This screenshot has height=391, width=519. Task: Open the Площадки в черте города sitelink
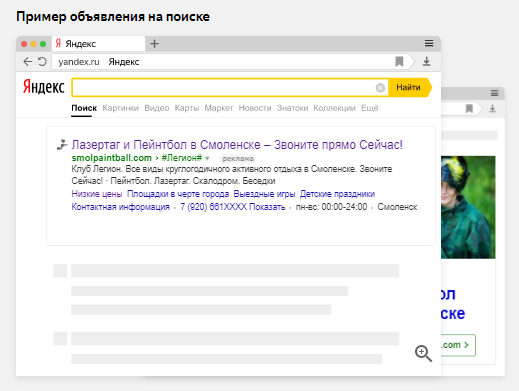[x=178, y=194]
